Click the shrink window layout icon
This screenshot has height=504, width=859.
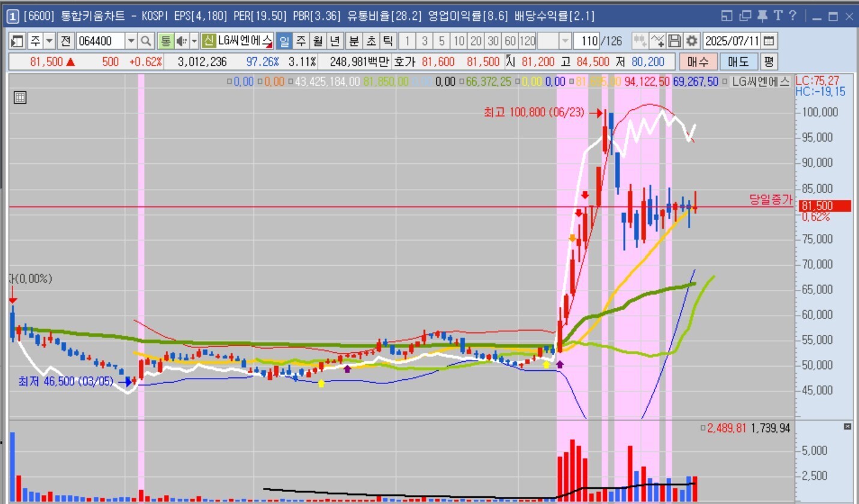click(x=728, y=16)
